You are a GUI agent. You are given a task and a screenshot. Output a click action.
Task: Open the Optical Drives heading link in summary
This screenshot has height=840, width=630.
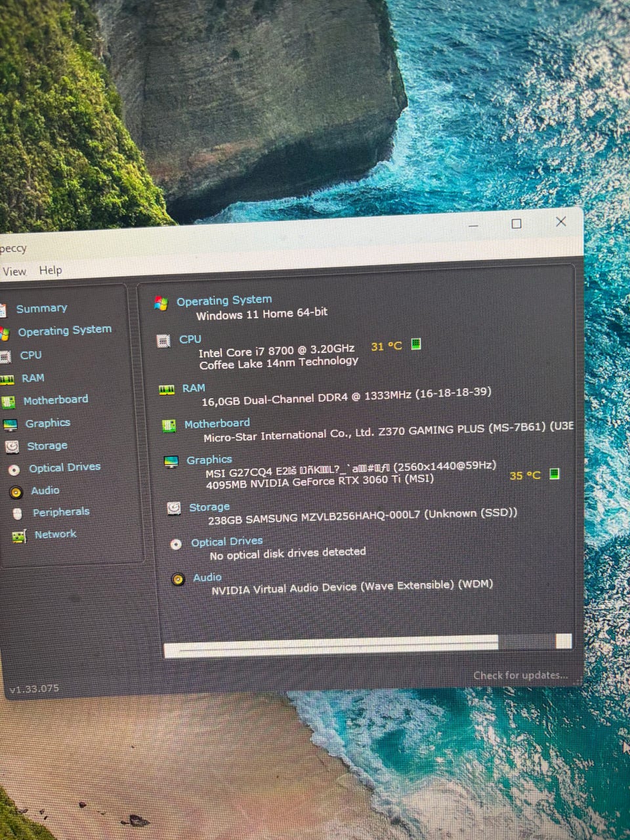[x=227, y=542]
